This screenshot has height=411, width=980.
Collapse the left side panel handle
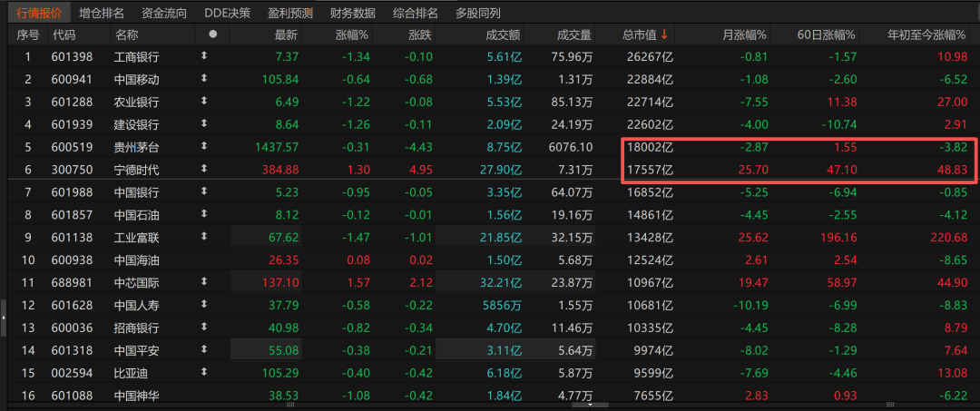click(4, 317)
